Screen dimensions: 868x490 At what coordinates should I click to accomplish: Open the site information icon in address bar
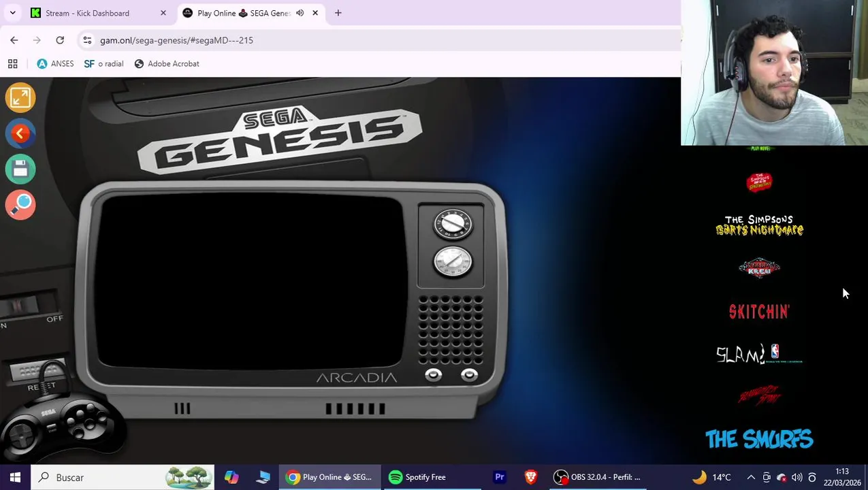click(87, 40)
